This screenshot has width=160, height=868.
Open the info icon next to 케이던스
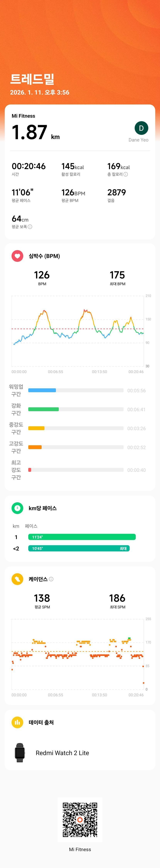51,579
